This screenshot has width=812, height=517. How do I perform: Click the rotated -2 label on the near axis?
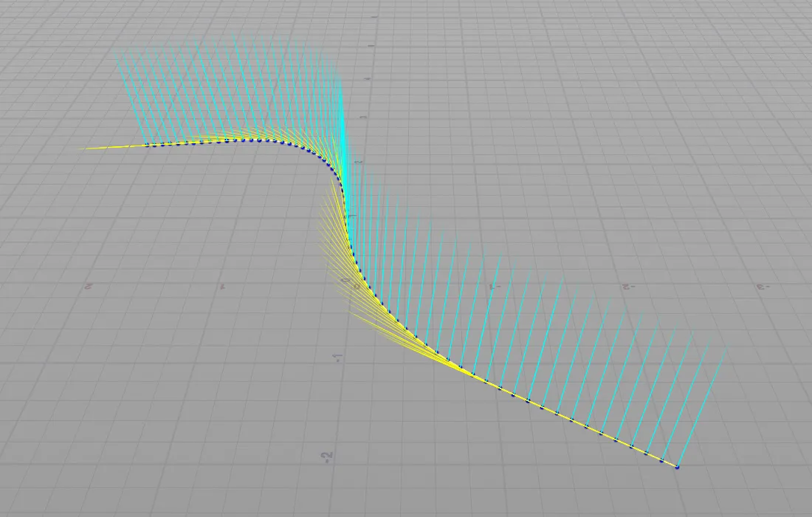(x=327, y=457)
